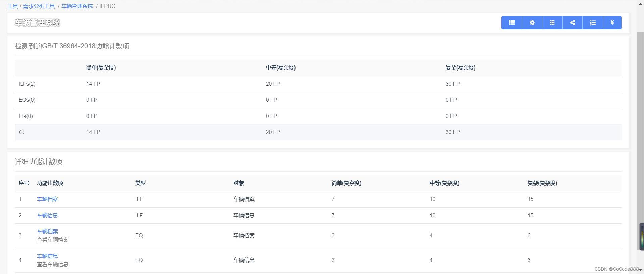Click value 4 in row 4
This screenshot has height=274, width=644.
[431, 260]
